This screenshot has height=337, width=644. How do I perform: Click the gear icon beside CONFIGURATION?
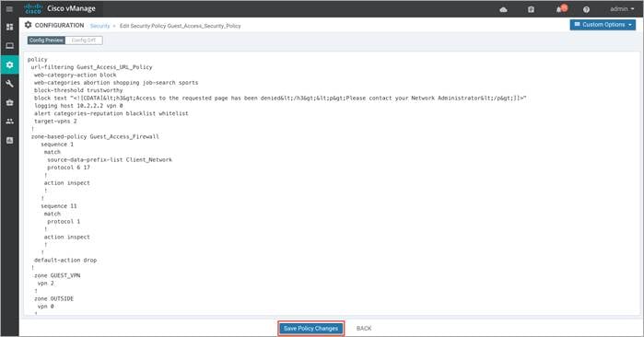pyautogui.click(x=28, y=25)
